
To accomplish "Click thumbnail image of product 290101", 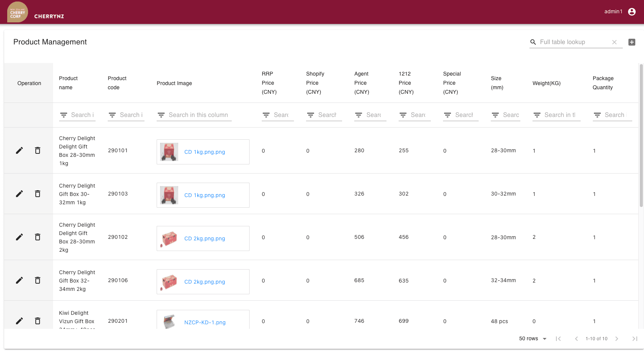I will pyautogui.click(x=169, y=152).
